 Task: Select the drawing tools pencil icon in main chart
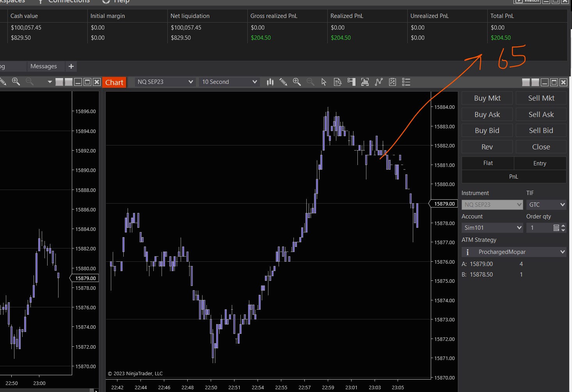(283, 82)
